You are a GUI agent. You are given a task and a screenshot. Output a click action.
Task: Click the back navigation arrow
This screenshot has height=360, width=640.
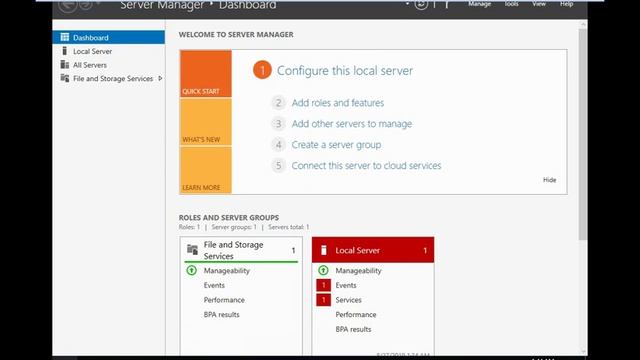pos(68,5)
